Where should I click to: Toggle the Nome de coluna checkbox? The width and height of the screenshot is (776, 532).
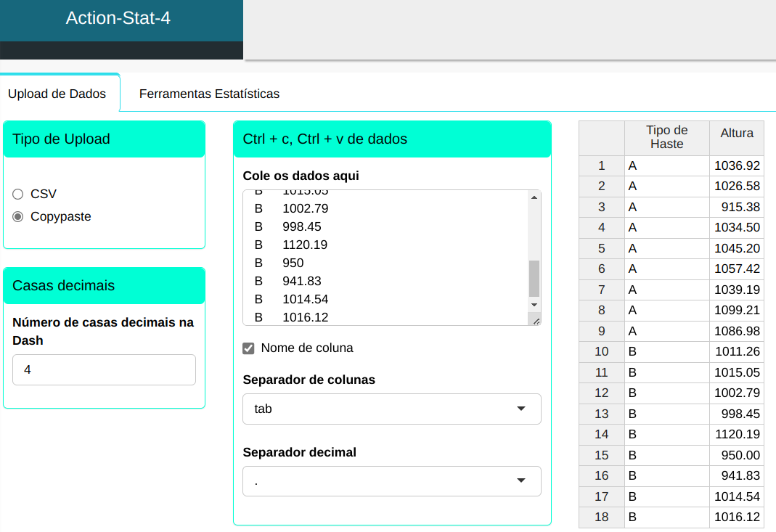(248, 348)
